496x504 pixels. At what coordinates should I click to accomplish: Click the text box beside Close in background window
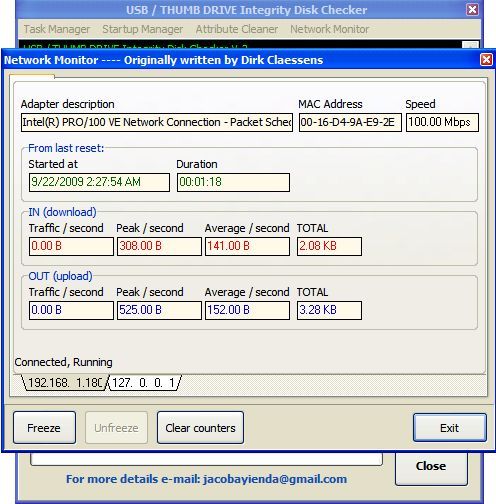pos(206,459)
